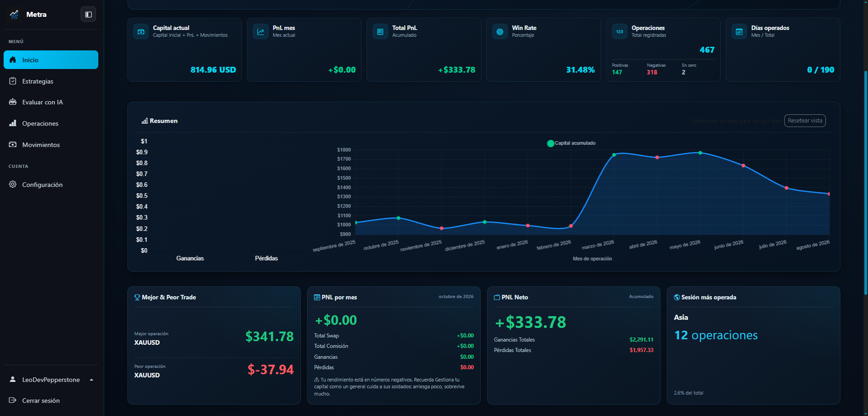Viewport: 868px width, 416px height.
Task: Click the 467 total operations count
Action: coord(707,50)
